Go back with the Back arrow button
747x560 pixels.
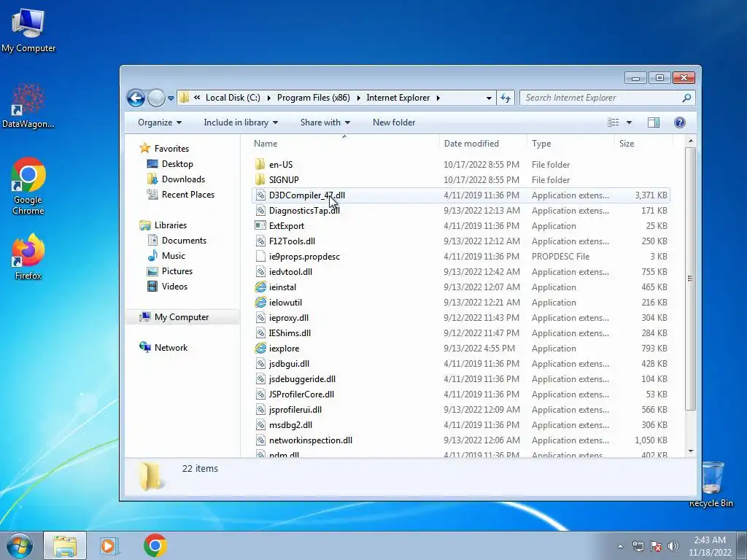click(x=136, y=98)
